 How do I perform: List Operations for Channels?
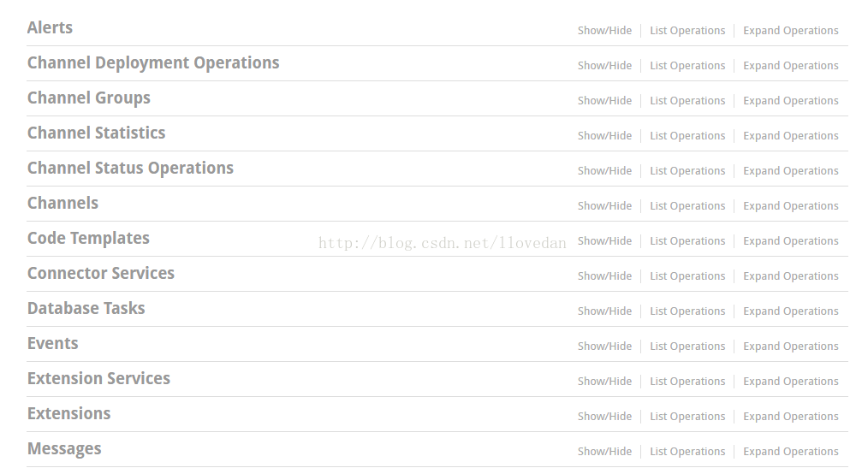[x=687, y=206]
